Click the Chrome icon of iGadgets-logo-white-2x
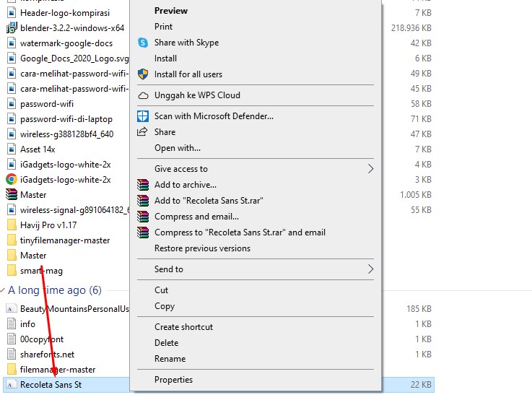This screenshot has width=532, height=400. pos(12,180)
